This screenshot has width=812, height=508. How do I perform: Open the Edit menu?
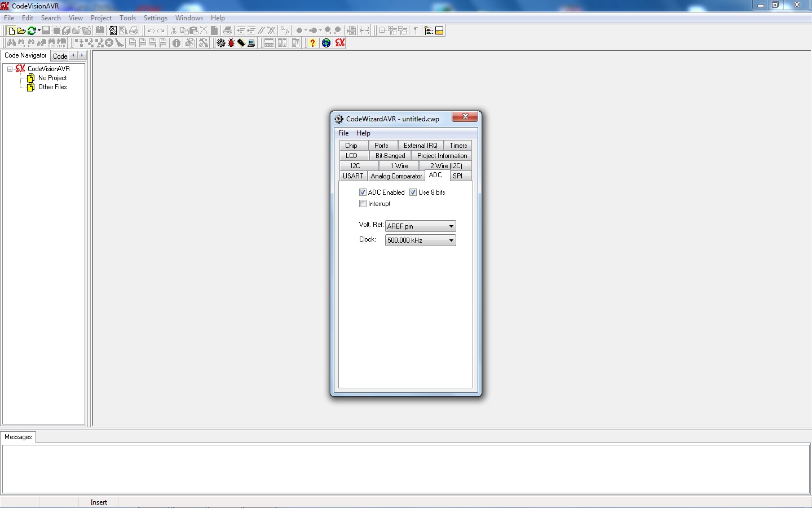click(28, 18)
